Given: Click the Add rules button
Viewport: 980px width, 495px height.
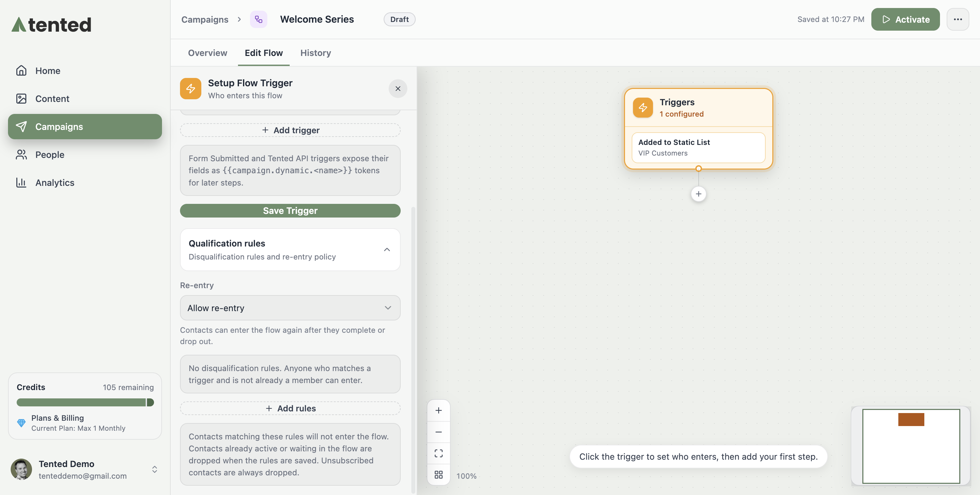Looking at the screenshot, I should [290, 408].
